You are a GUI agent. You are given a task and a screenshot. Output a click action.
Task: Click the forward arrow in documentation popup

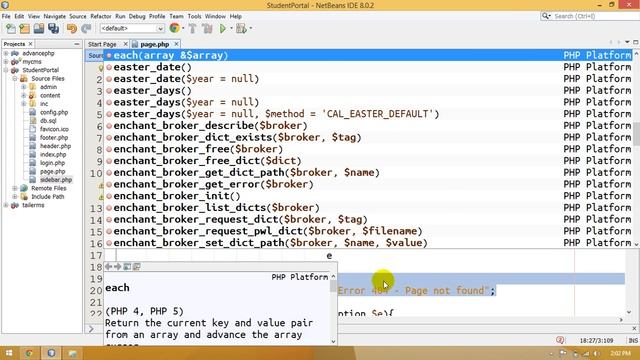click(x=118, y=267)
